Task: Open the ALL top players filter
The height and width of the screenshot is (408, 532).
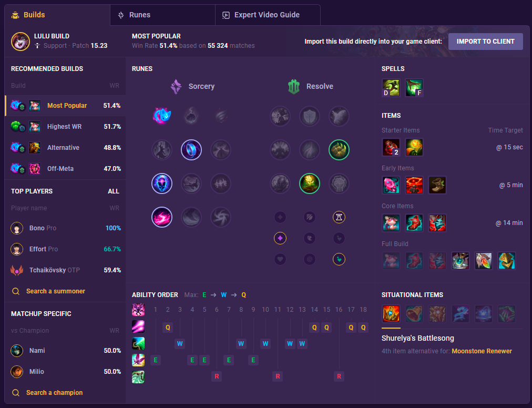Action: (x=114, y=191)
